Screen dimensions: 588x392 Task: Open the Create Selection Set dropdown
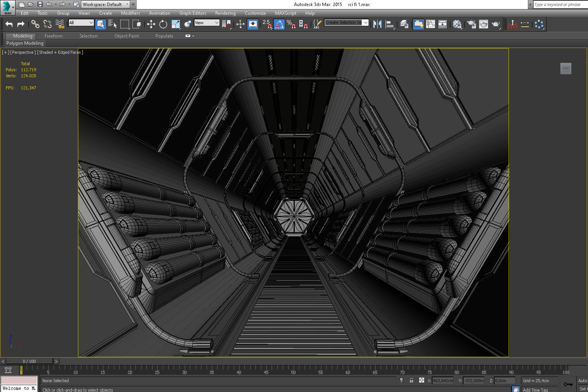[x=347, y=23]
